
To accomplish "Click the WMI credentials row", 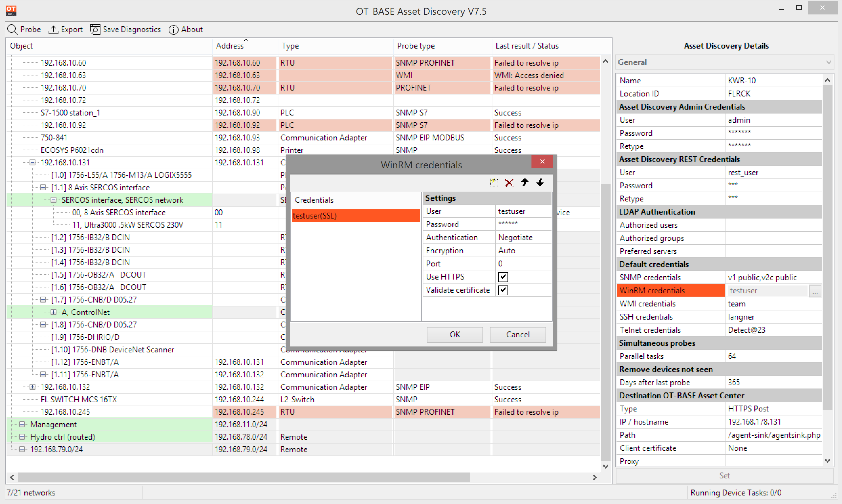I will click(719, 304).
